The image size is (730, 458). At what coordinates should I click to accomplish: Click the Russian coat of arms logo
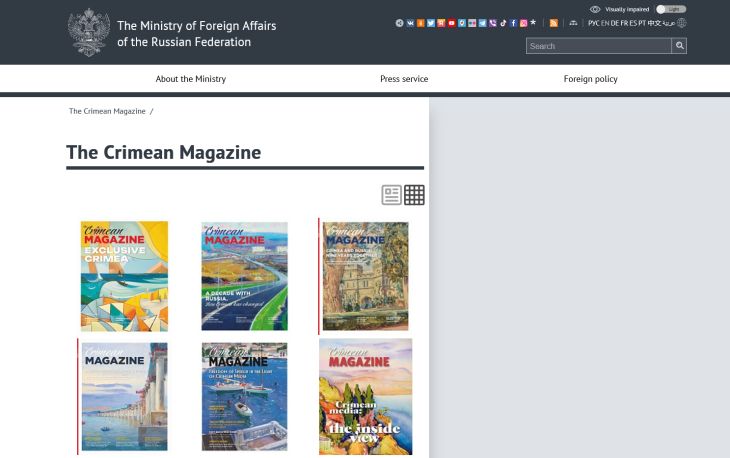tap(88, 32)
